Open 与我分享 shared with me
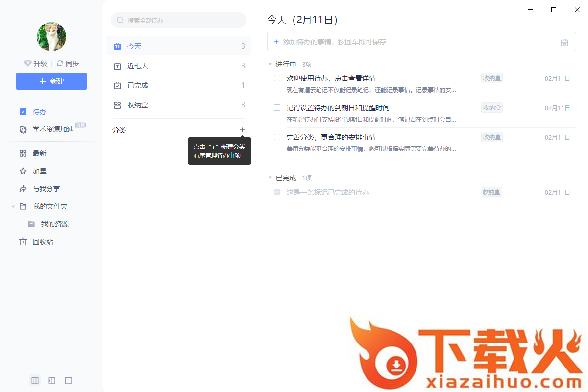588x392 pixels. point(46,189)
